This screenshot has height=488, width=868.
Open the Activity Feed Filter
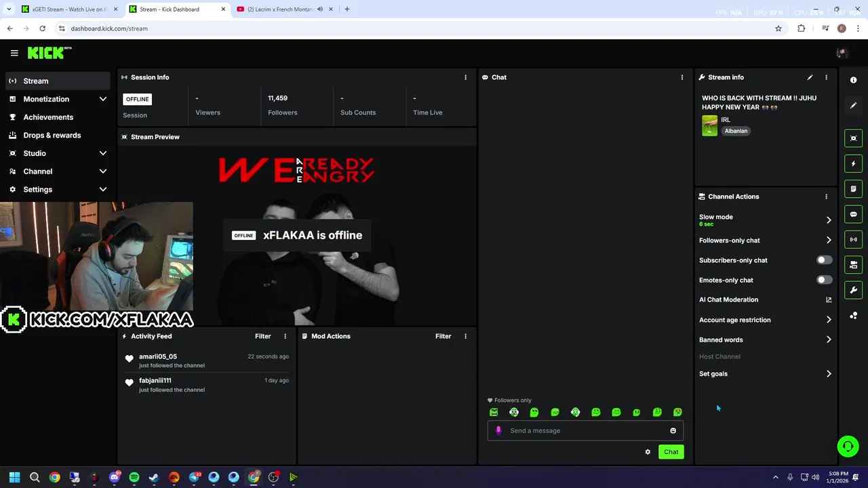[x=262, y=336]
